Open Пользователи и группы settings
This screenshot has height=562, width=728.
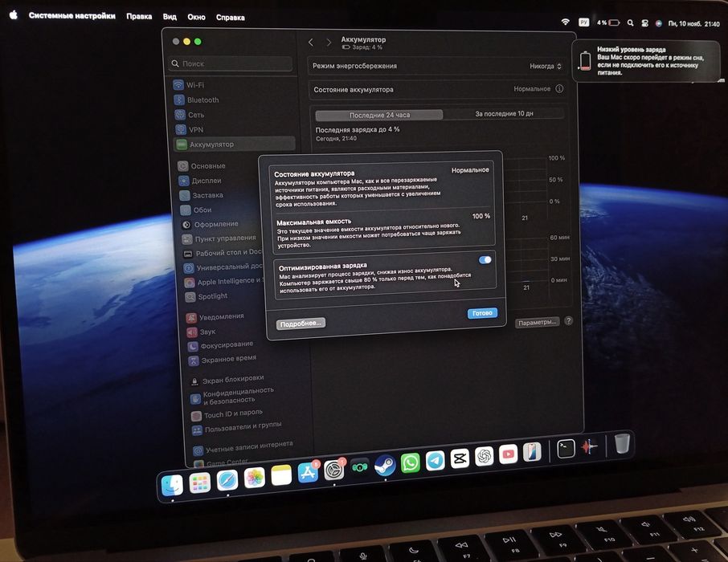237,428
